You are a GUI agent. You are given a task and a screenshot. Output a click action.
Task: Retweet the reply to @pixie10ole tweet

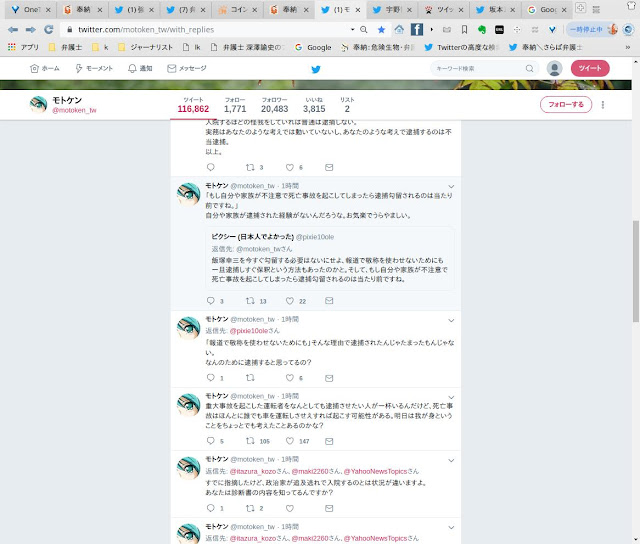250,378
